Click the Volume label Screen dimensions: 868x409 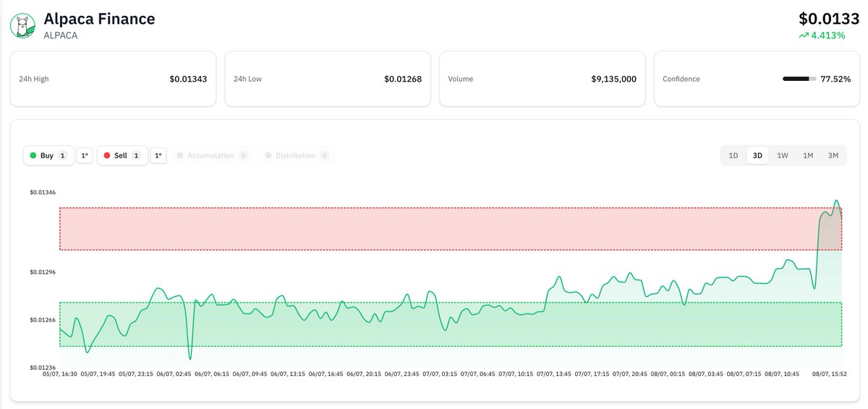461,79
